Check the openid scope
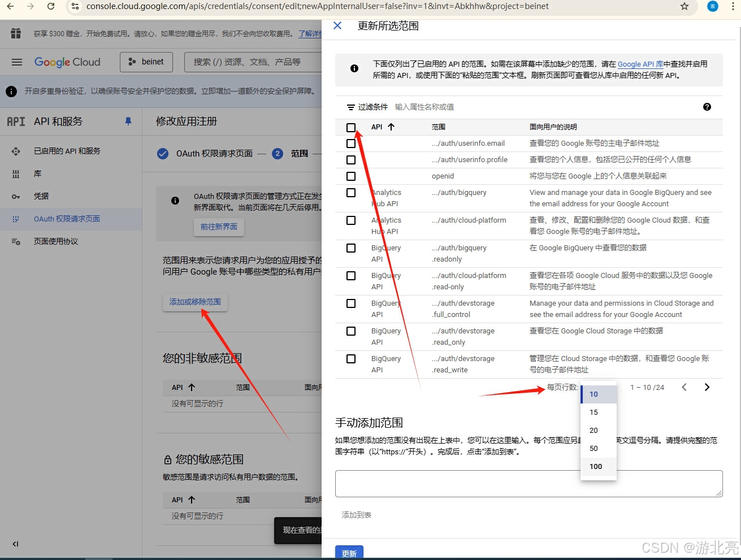 pos(351,176)
